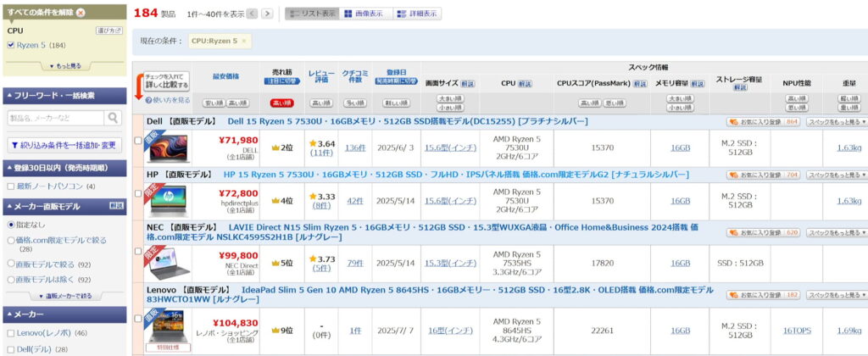
Task: Expand もっと見る under CPU conditions
Action: pos(64,65)
